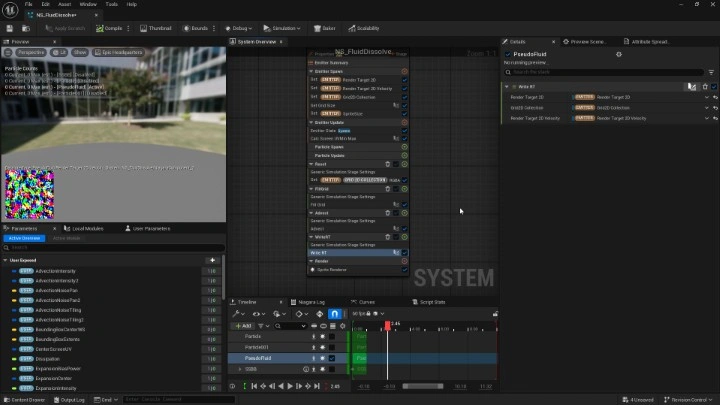The height and width of the screenshot is (405, 720).
Task: Click the Compile button in toolbar
Action: point(110,28)
